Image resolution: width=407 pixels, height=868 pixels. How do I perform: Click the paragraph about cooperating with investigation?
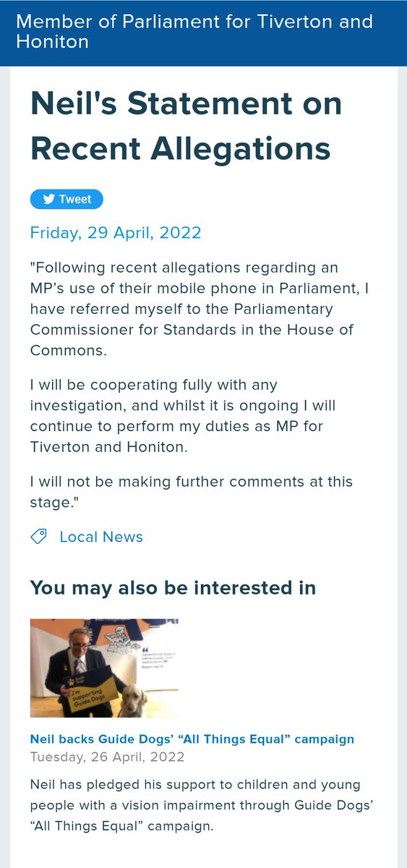[184, 416]
